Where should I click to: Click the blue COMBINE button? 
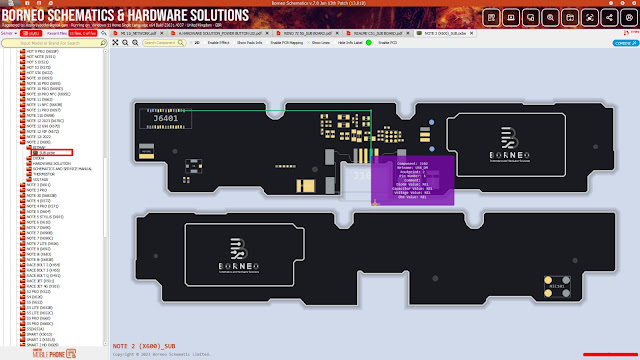[x=625, y=43]
